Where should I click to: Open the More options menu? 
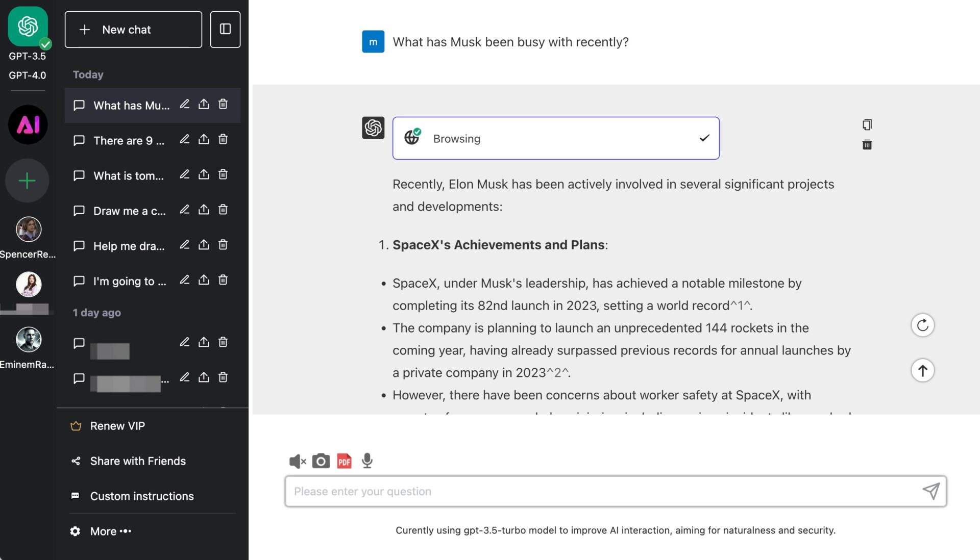coord(110,531)
